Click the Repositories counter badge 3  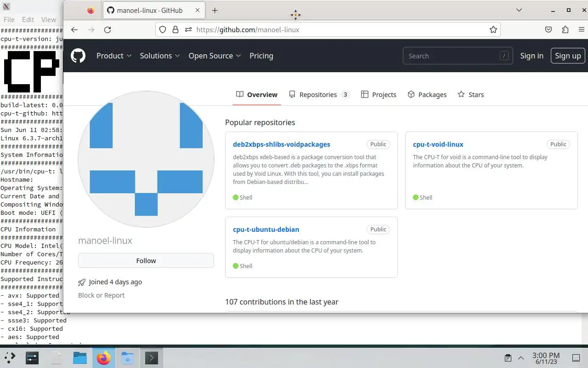click(x=345, y=94)
